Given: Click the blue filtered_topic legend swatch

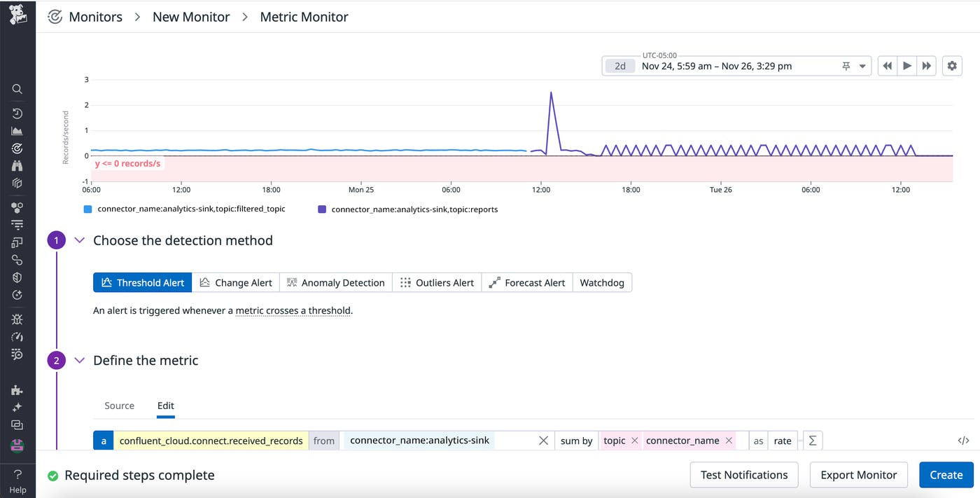Looking at the screenshot, I should tap(87, 209).
